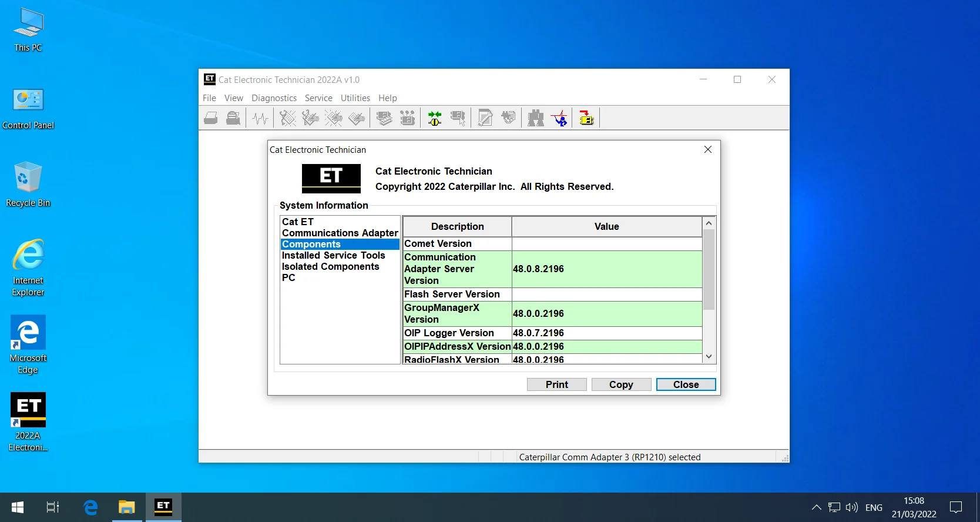The height and width of the screenshot is (522, 980).
Task: Click the blue and red graph tool icon
Action: click(x=560, y=118)
